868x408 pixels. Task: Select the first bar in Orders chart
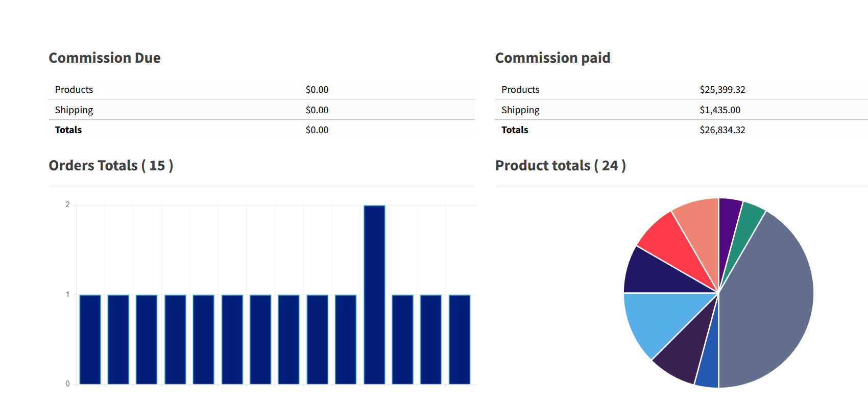pyautogui.click(x=90, y=339)
